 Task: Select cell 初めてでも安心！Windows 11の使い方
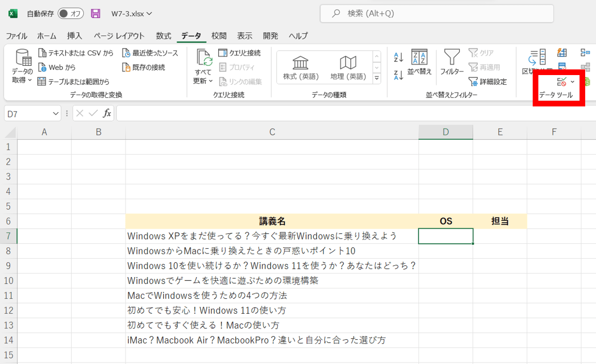(x=272, y=311)
